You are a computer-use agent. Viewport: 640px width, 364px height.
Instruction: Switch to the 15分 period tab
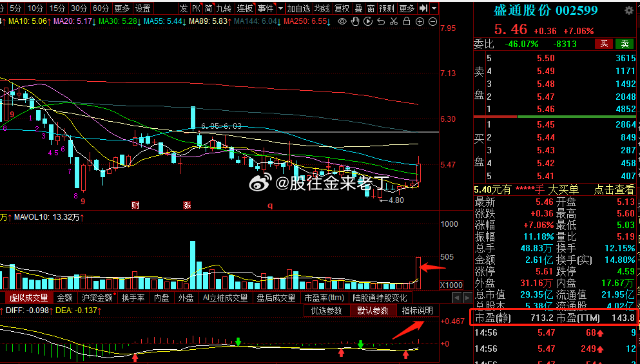click(x=57, y=8)
